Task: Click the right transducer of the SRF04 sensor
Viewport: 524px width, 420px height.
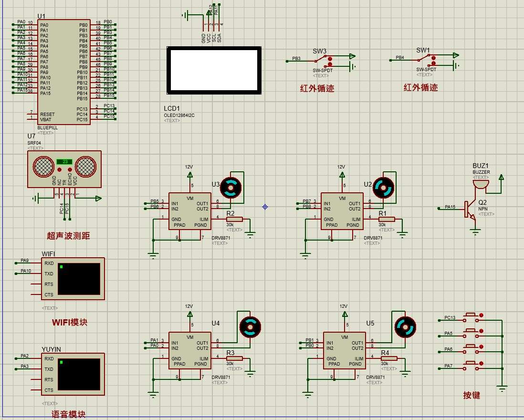Action: pos(85,167)
